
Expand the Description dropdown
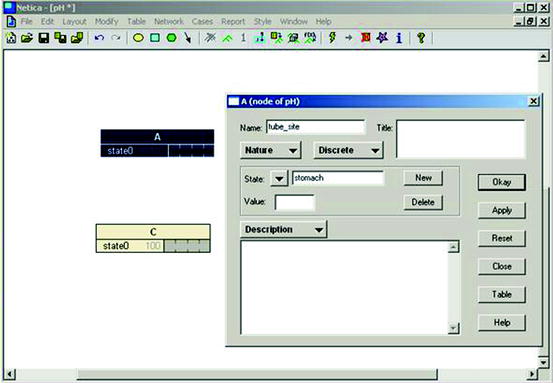pyautogui.click(x=284, y=230)
